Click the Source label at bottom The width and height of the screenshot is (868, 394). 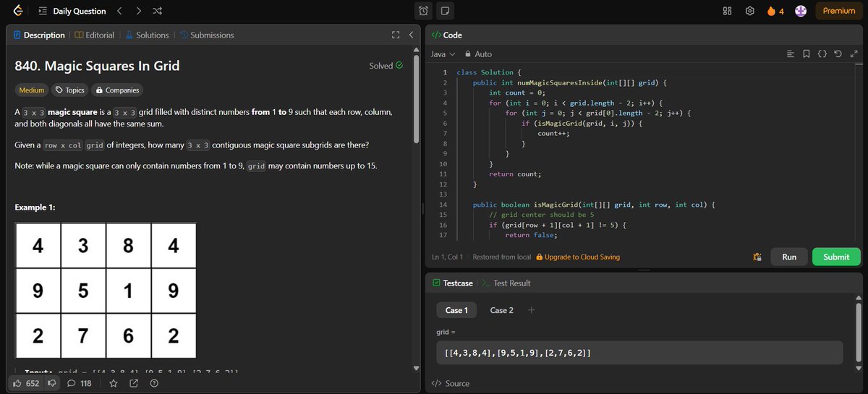coord(450,383)
